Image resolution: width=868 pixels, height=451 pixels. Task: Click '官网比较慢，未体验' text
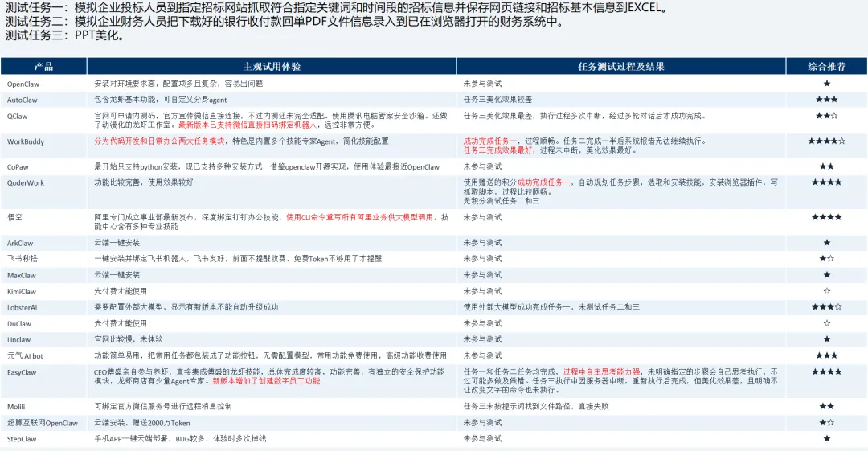tap(129, 339)
